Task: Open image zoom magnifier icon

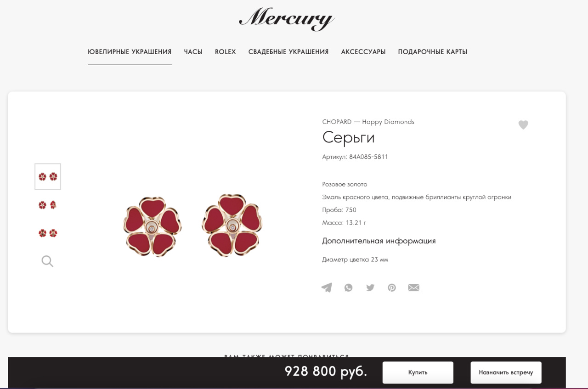Action: click(x=47, y=261)
